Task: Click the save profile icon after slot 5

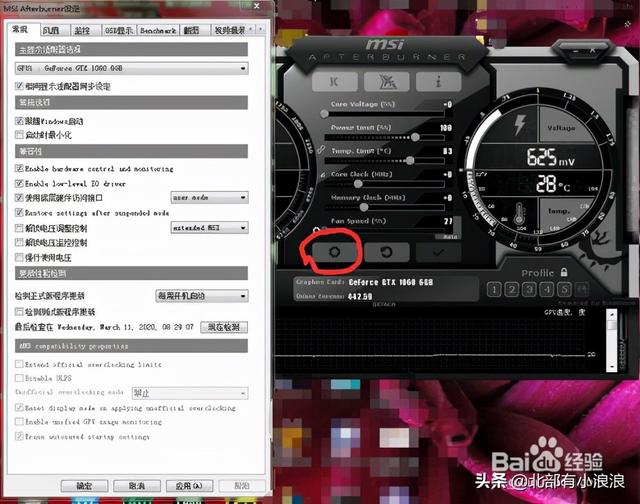Action: coord(581,290)
